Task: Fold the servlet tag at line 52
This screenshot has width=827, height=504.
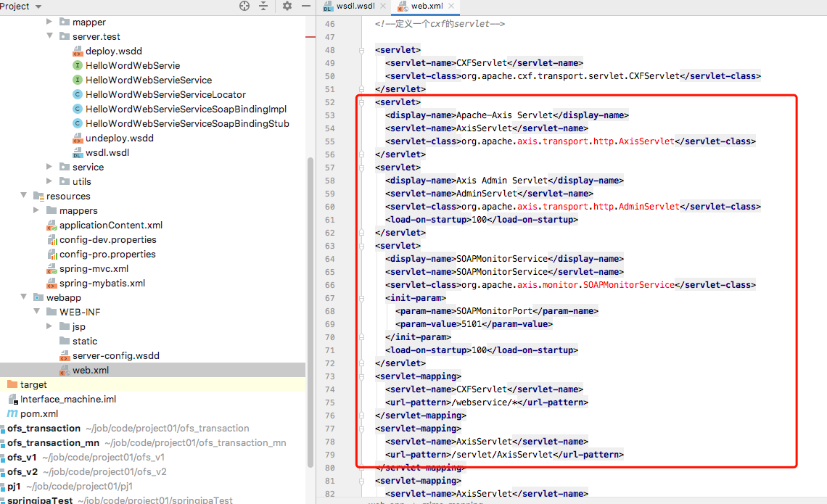Action: [x=362, y=102]
